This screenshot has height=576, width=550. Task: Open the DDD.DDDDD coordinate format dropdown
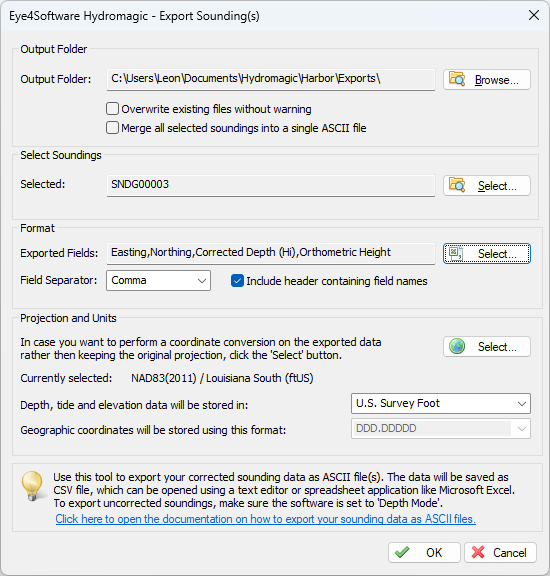tap(441, 428)
